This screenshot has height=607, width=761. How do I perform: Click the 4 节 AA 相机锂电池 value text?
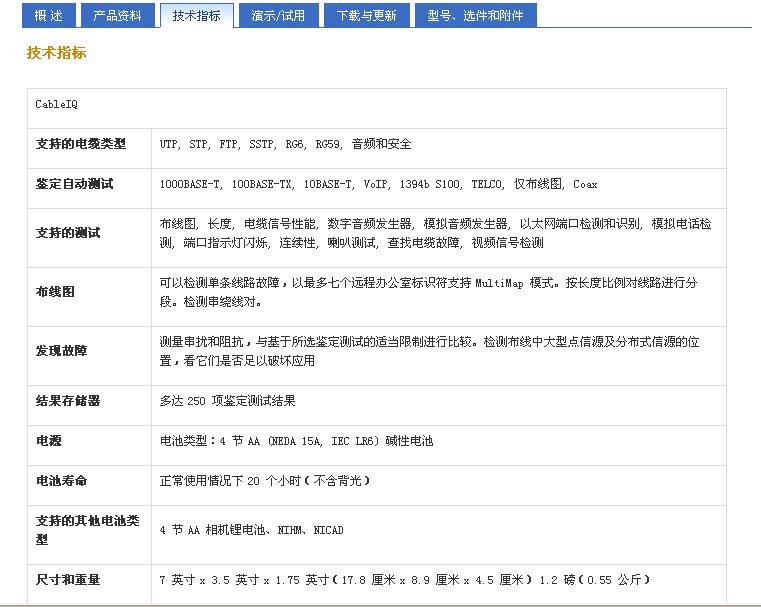251,530
